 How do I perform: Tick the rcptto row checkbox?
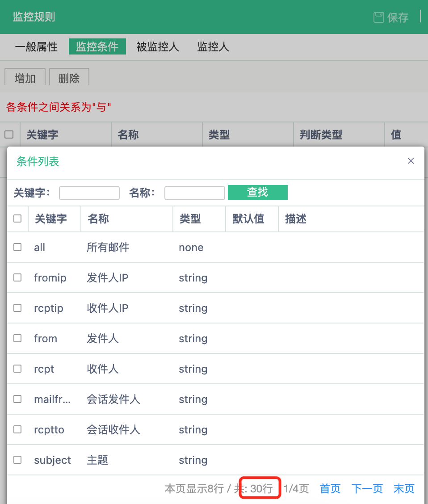click(17, 429)
